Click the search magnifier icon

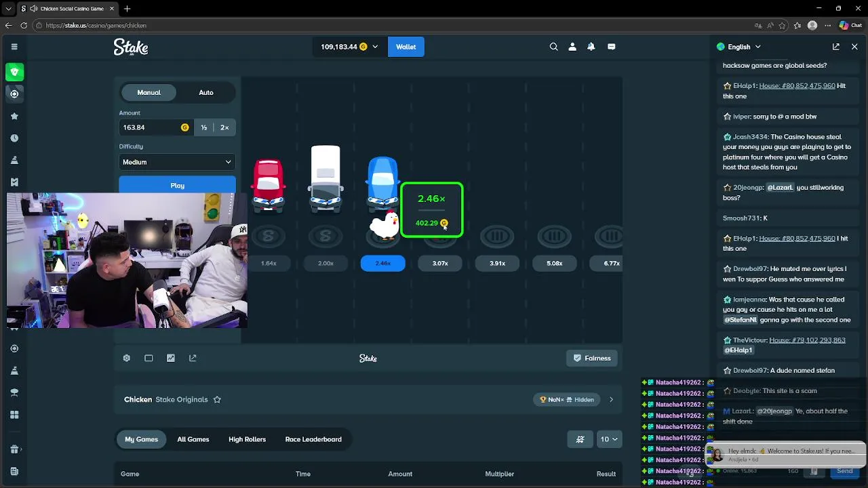[x=554, y=47]
